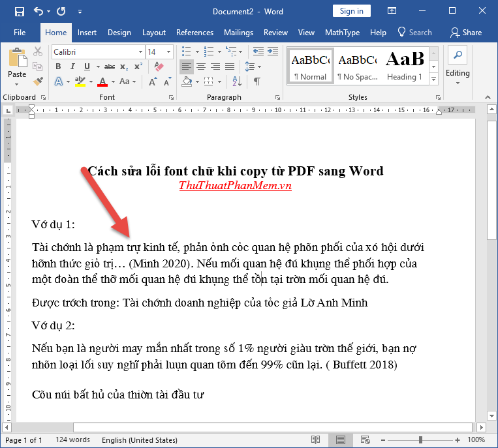The height and width of the screenshot is (448, 498).
Task: Toggle Italic formatting
Action: tap(72, 67)
